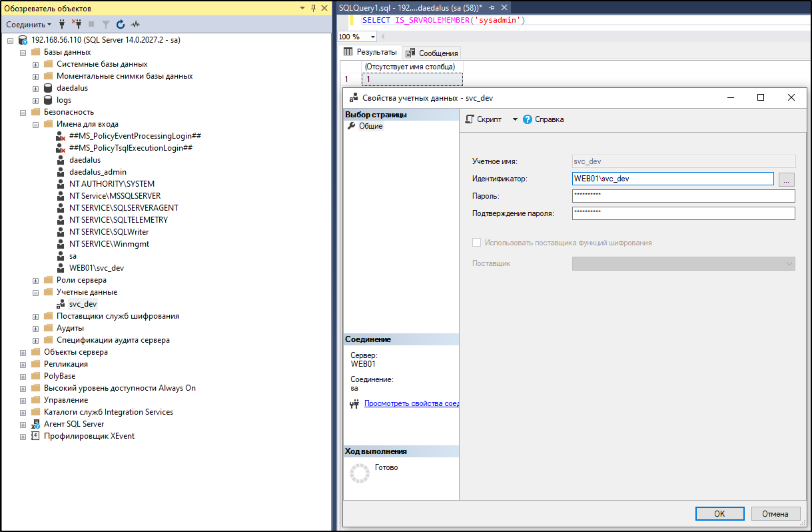Open Просмотреть свойства соединения link

point(413,403)
